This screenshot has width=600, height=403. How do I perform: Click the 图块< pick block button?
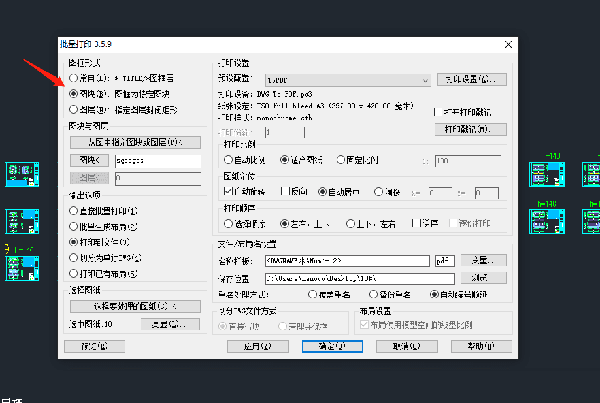click(89, 160)
